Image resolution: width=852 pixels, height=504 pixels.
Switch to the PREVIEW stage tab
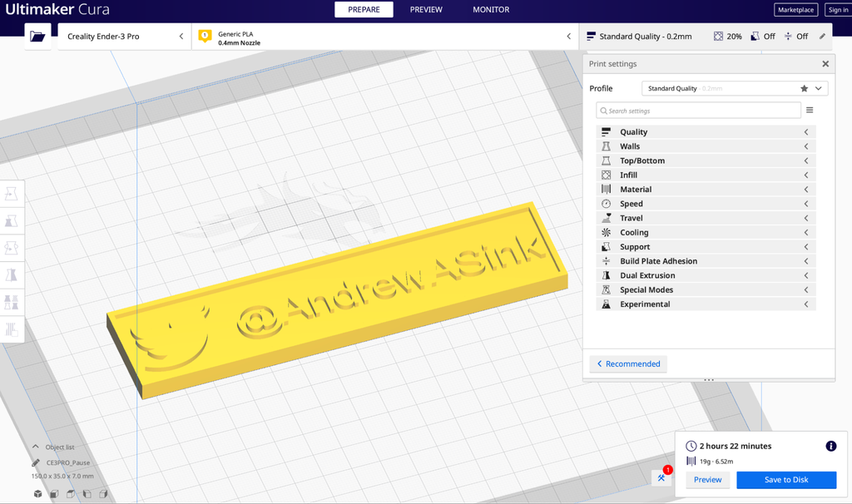pyautogui.click(x=426, y=10)
